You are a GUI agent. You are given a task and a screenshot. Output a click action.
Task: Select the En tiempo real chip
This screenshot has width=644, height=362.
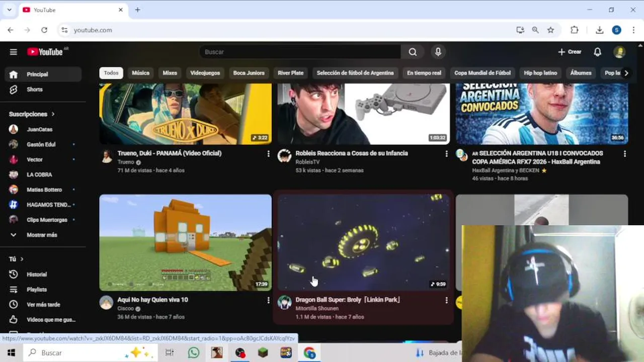(x=424, y=73)
